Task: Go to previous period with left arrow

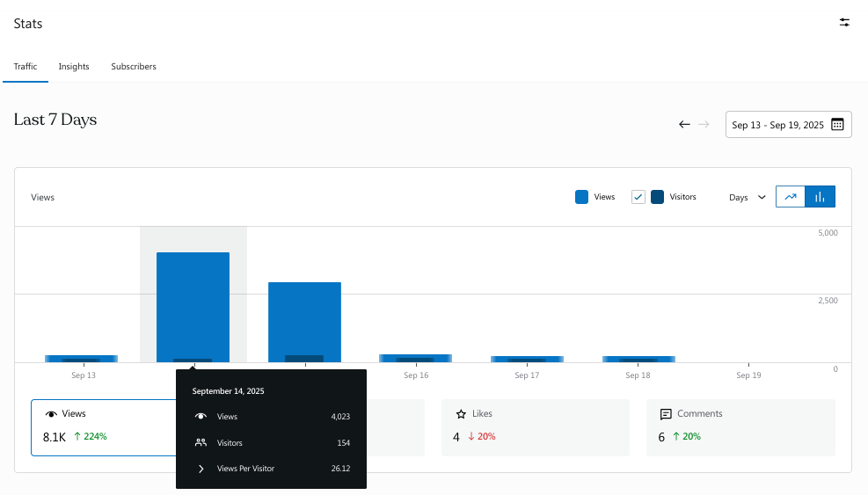Action: pos(684,125)
